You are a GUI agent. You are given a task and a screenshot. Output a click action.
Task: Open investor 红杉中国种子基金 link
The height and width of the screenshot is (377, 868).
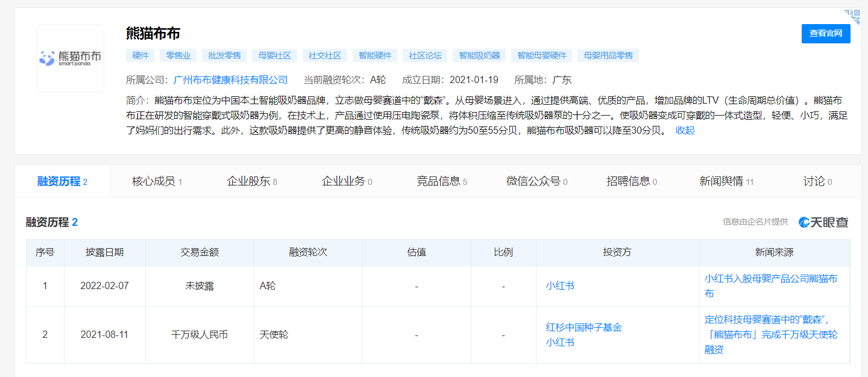point(583,327)
